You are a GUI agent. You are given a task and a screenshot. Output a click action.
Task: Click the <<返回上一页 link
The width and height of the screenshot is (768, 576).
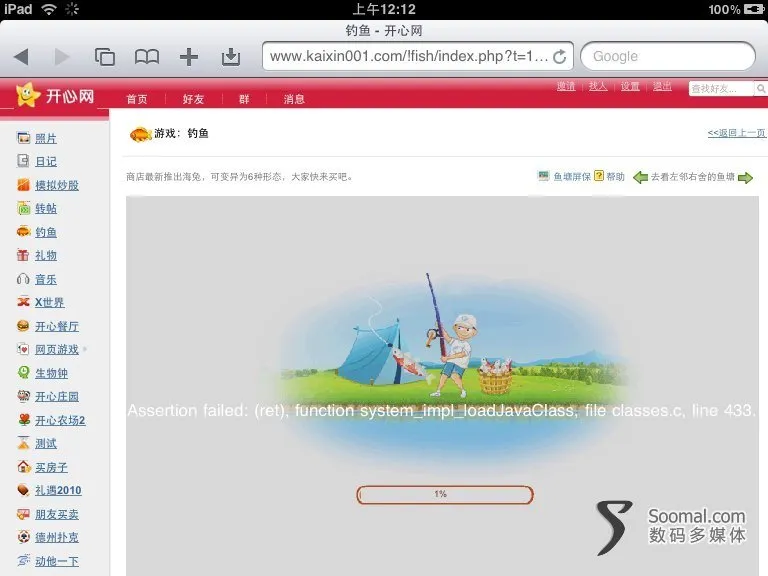[x=736, y=133]
